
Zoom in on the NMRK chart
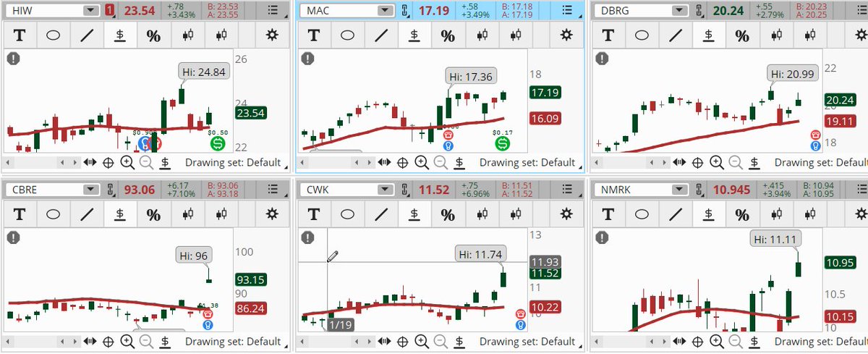715,341
